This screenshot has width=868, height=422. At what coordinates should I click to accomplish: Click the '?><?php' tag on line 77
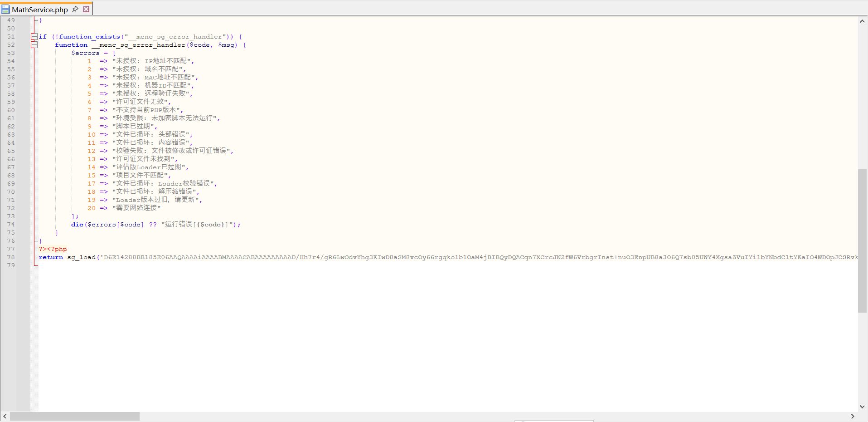(53, 249)
